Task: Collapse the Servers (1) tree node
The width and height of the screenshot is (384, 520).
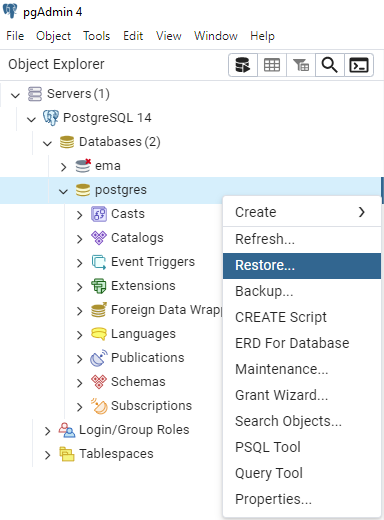Action: tap(15, 95)
